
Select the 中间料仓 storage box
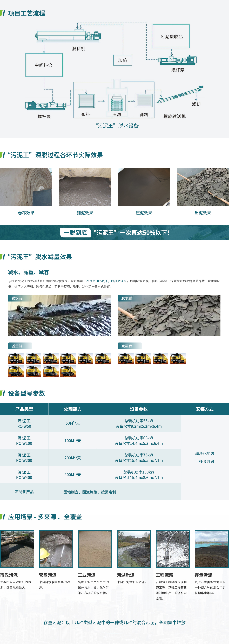coord(44,65)
